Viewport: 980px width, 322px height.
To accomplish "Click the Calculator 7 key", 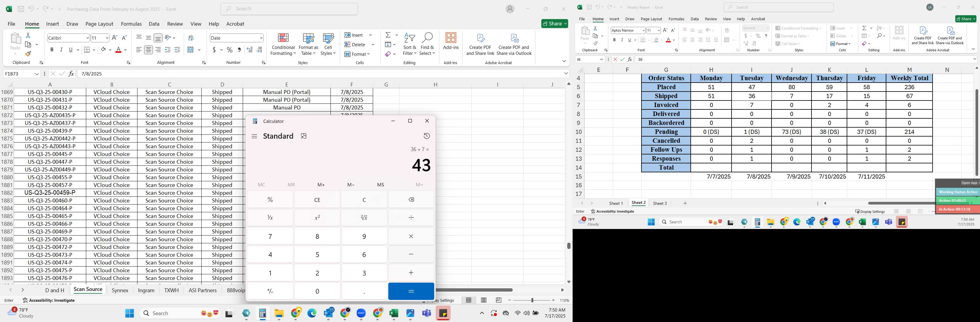I will 270,236.
